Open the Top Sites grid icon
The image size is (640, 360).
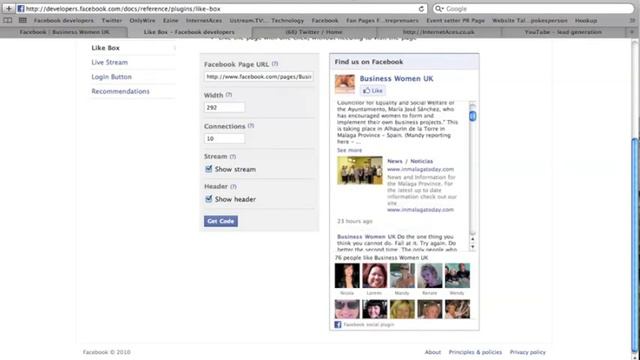tap(23, 20)
